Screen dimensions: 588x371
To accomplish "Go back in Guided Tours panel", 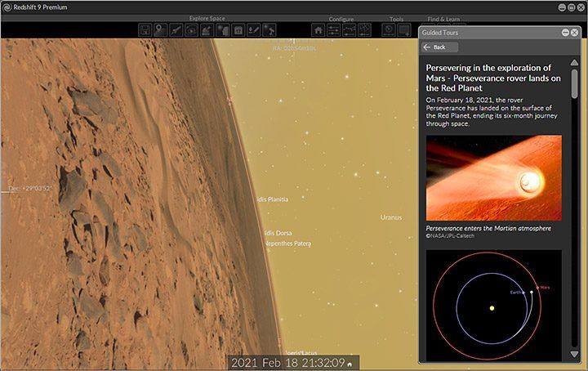I will coord(439,47).
